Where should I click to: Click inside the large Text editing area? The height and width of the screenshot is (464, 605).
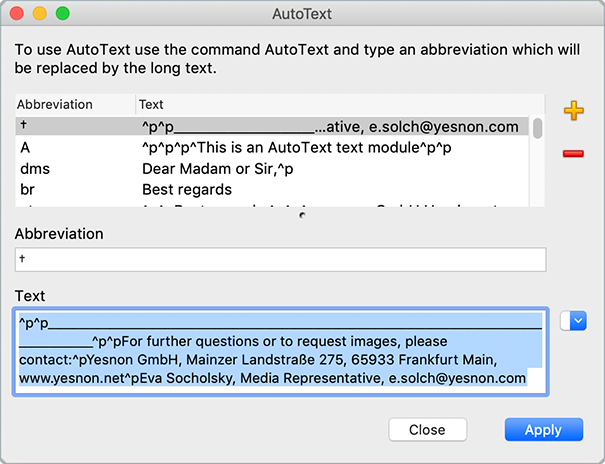click(280, 350)
